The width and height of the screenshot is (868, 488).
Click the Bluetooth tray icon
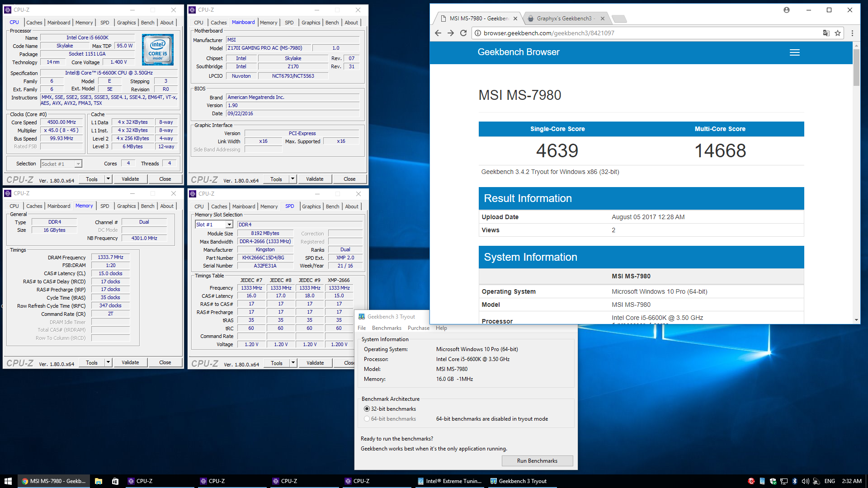tap(794, 481)
